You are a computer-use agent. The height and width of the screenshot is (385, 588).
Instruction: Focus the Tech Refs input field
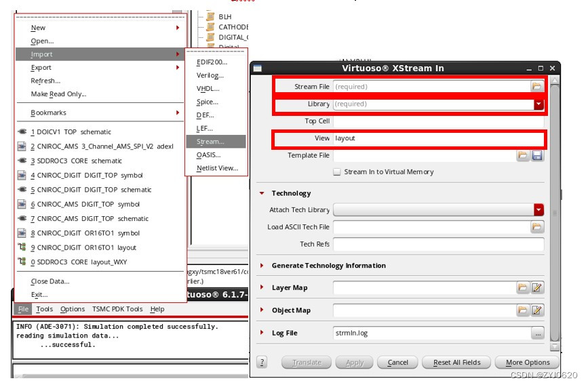(438, 244)
